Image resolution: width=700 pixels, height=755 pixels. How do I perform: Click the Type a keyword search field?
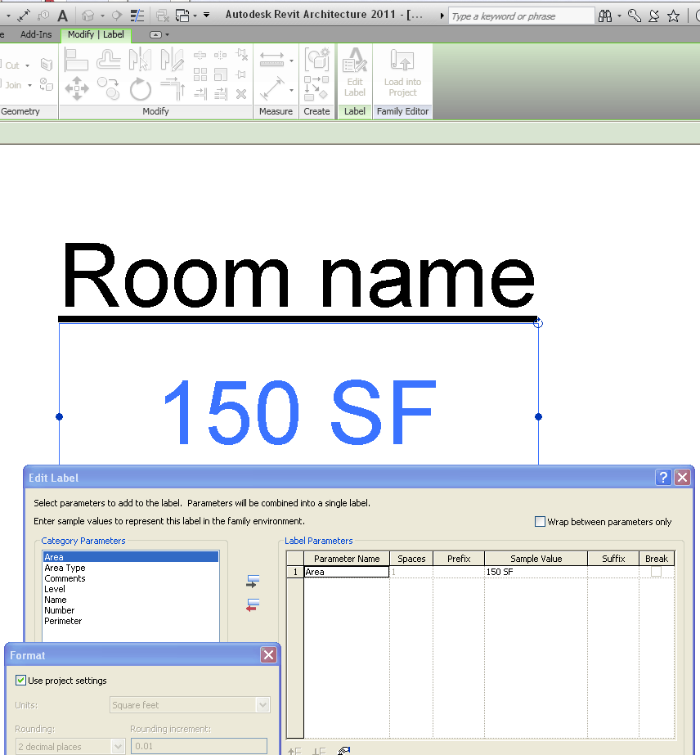point(522,16)
